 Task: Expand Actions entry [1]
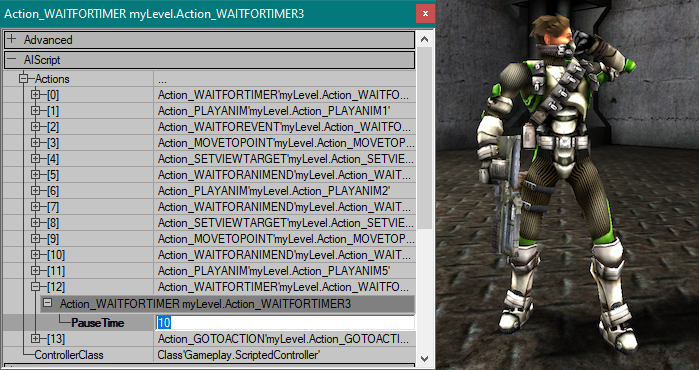pyautogui.click(x=35, y=111)
